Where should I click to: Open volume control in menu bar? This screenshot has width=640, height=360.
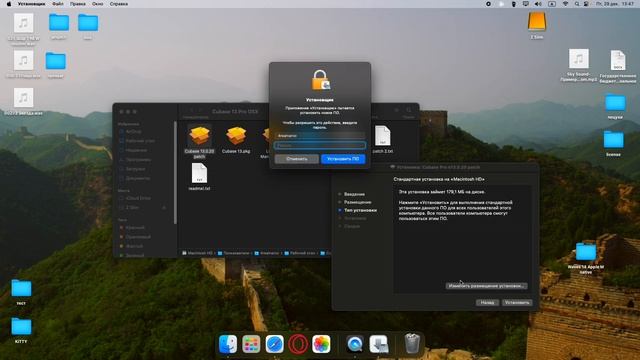pyautogui.click(x=538, y=4)
